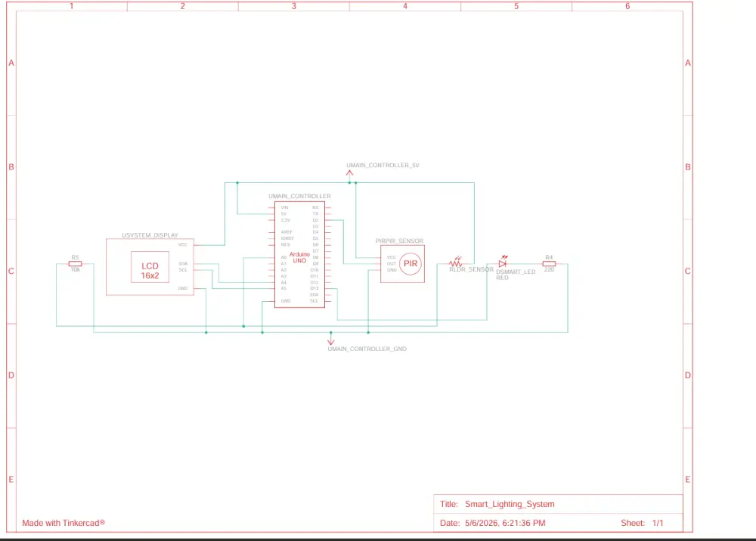Click column header 6 on top border
The width and height of the screenshot is (756, 541).
click(x=627, y=6)
